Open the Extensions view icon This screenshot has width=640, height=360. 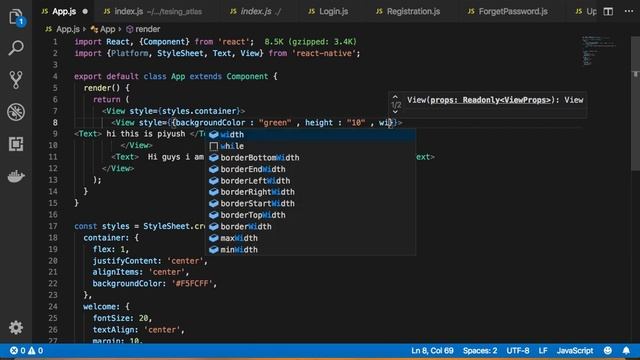click(16, 144)
